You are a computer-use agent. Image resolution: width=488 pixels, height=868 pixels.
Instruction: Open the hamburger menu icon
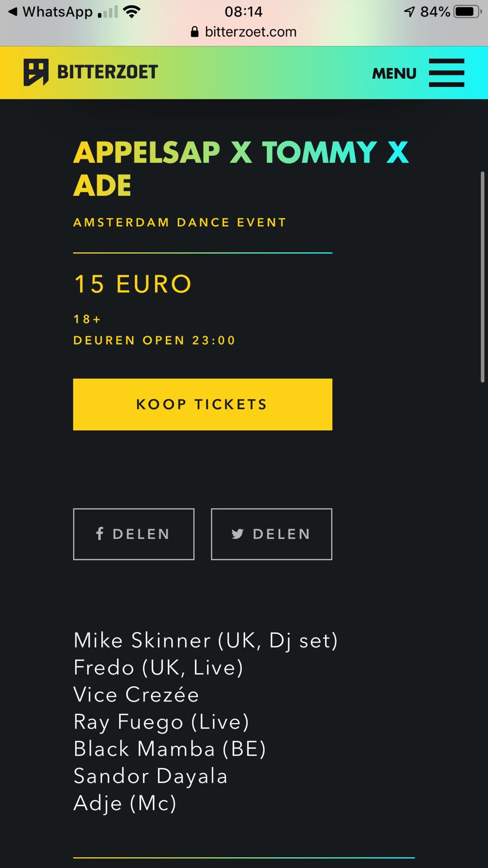coord(446,73)
